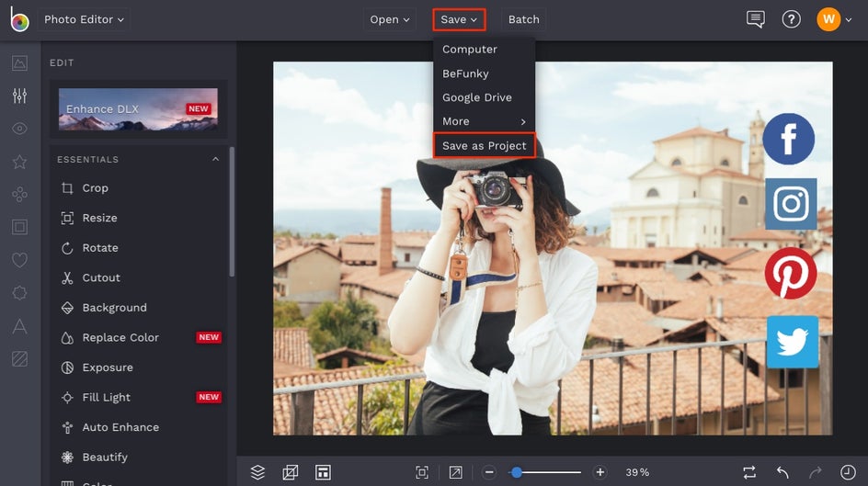Click the Instagram icon on the photo
Viewport: 868px width, 486px height.
pos(791,203)
